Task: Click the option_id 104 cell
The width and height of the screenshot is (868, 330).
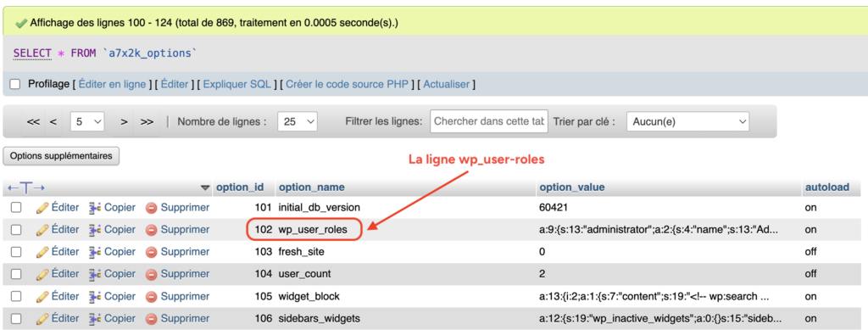Action: 264,274
